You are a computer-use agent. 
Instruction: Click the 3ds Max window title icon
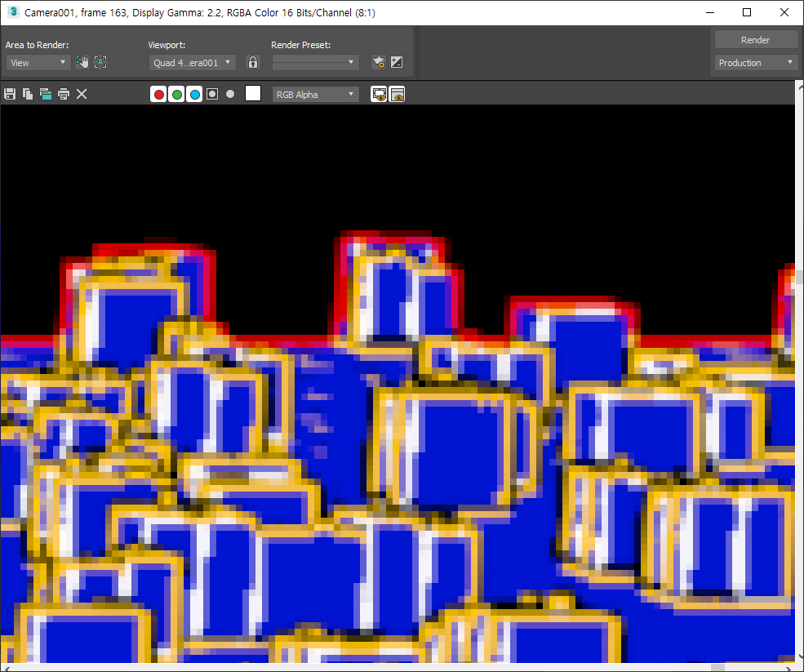[13, 11]
